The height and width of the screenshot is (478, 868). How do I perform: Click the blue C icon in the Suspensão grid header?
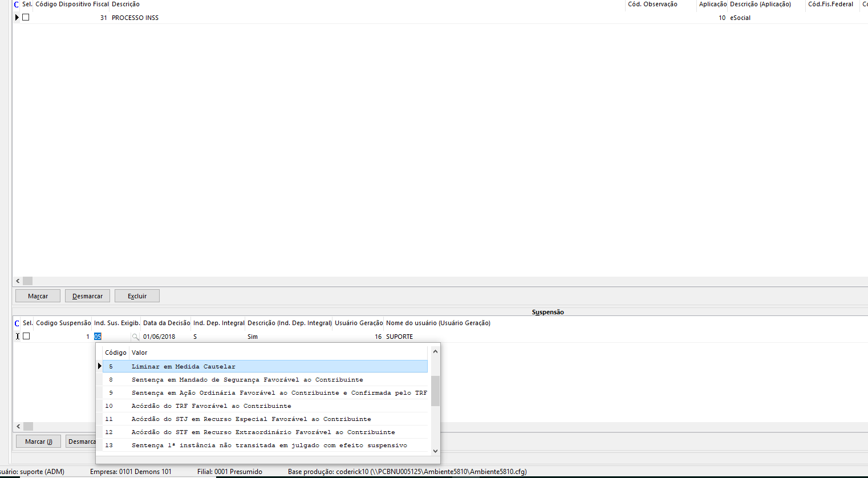(x=17, y=323)
